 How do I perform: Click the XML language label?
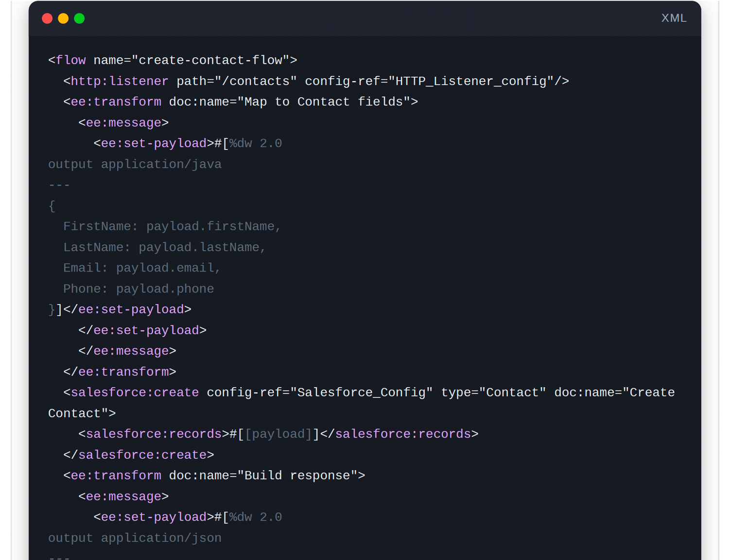(674, 18)
